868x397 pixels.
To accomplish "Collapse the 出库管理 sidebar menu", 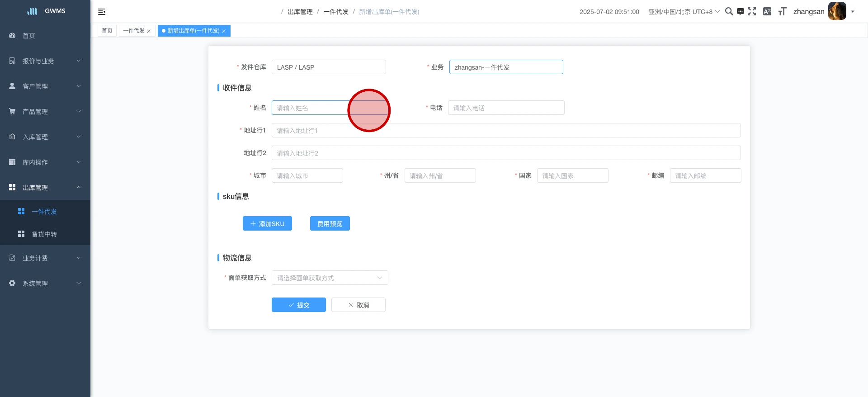I will click(x=45, y=187).
